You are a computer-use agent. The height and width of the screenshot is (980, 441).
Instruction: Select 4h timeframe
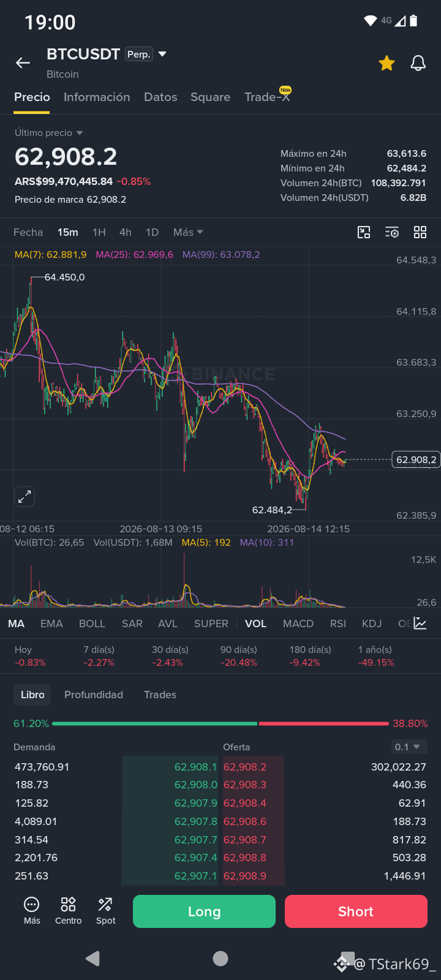pyautogui.click(x=126, y=232)
